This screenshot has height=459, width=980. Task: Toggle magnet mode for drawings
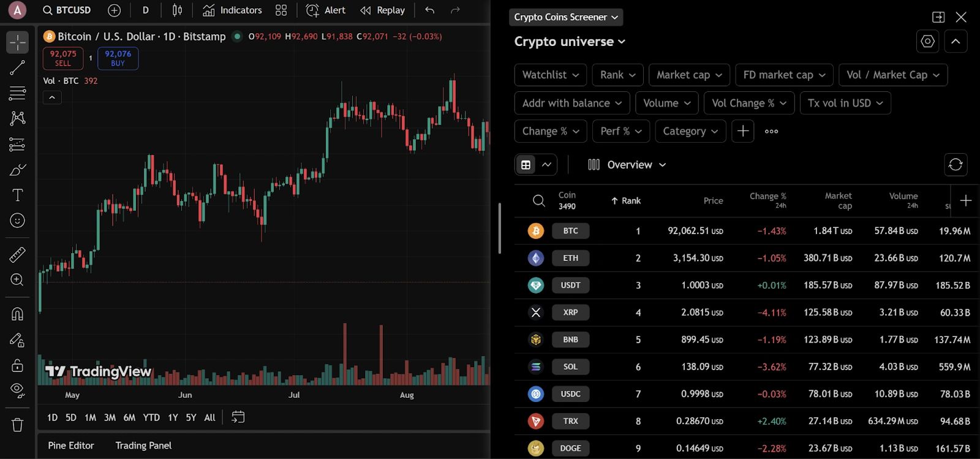click(x=17, y=314)
